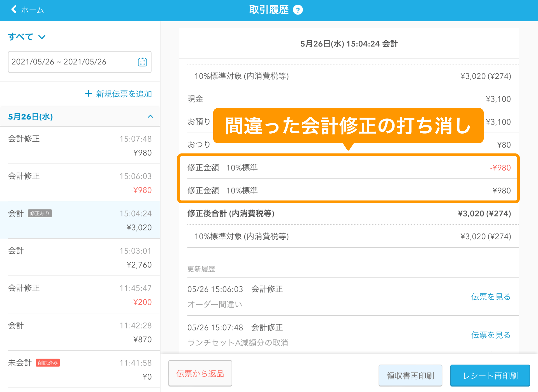Click 伝票を見る next to オーダー間違い
The height and width of the screenshot is (392, 538).
pos(491,297)
